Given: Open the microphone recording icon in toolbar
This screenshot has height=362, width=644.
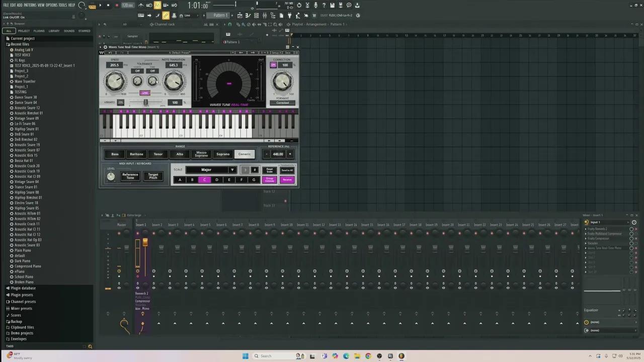Looking at the screenshot, I should (315, 5).
